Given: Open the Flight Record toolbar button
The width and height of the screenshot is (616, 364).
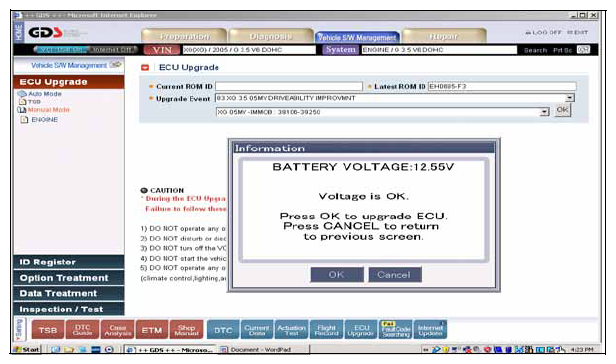Looking at the screenshot, I should coord(326,330).
